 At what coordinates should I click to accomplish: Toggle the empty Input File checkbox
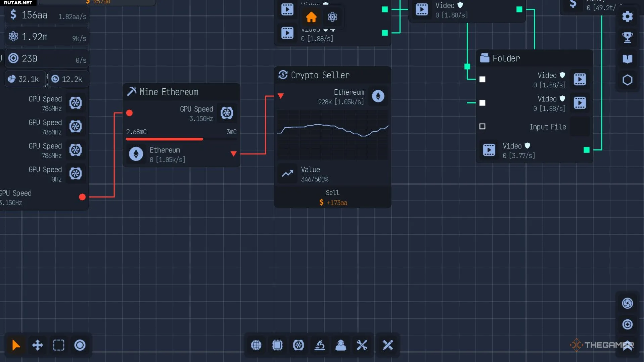point(482,127)
